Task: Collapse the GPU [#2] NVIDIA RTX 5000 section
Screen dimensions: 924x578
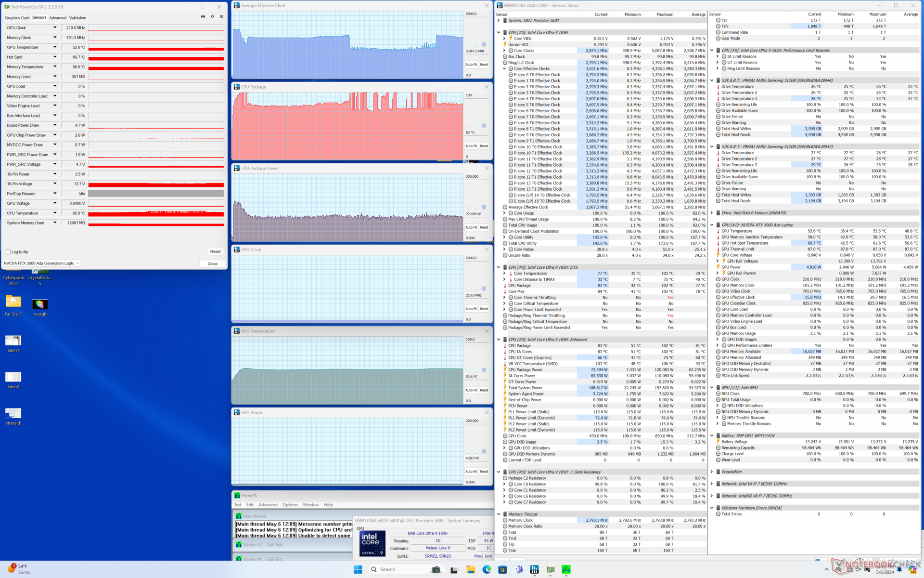Action: tap(712, 225)
